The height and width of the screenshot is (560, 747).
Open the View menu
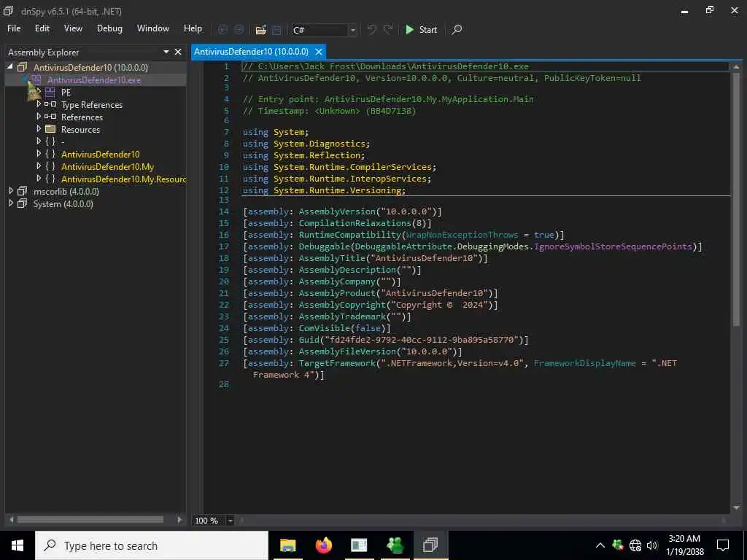tap(73, 28)
